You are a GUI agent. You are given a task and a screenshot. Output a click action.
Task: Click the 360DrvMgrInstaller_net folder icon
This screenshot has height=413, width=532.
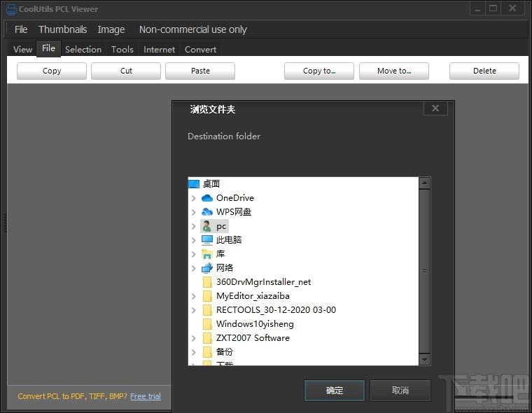pos(207,282)
